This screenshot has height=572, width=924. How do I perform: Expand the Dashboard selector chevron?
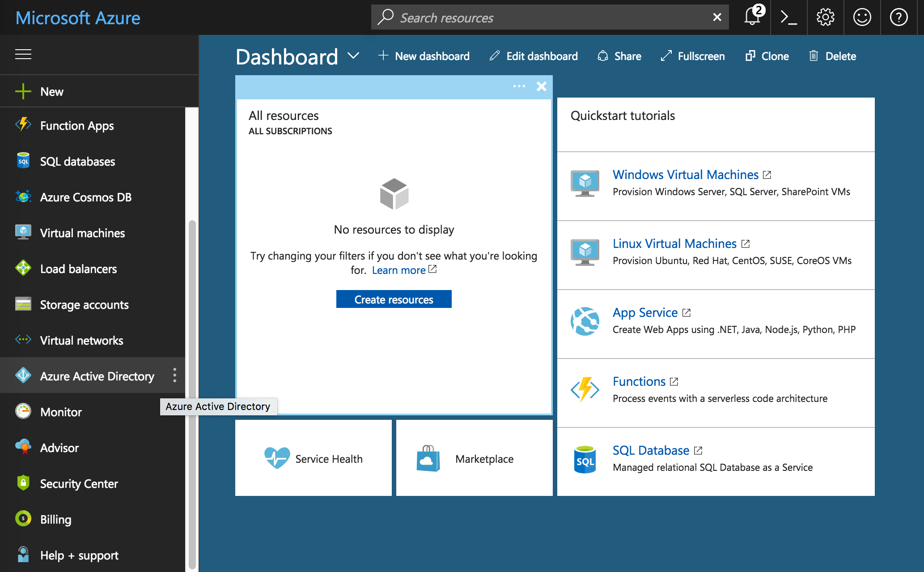353,56
